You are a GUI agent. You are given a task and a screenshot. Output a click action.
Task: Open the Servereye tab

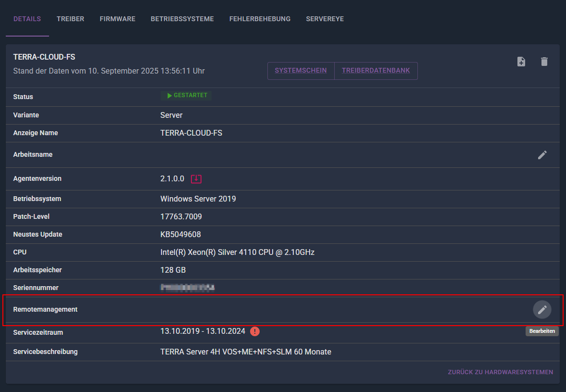click(x=325, y=19)
